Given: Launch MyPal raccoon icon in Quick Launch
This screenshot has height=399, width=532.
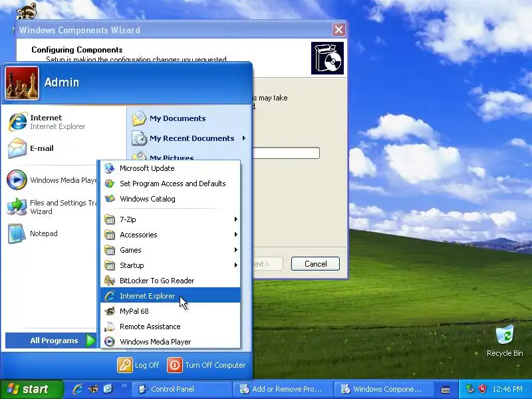Looking at the screenshot, I should (x=93, y=389).
